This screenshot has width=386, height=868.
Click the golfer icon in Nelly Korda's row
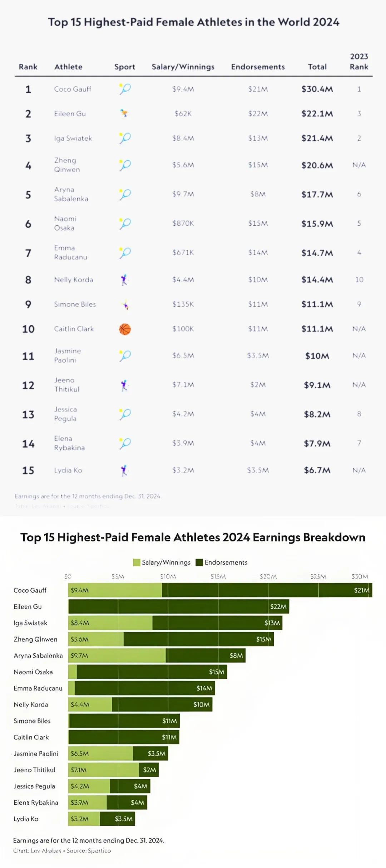tap(124, 280)
